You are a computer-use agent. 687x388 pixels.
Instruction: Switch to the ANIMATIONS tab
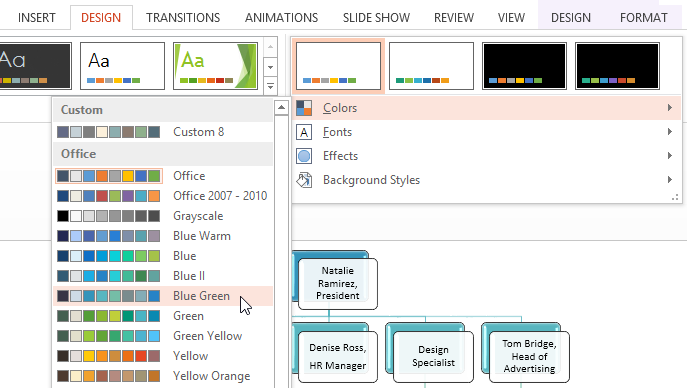[281, 18]
